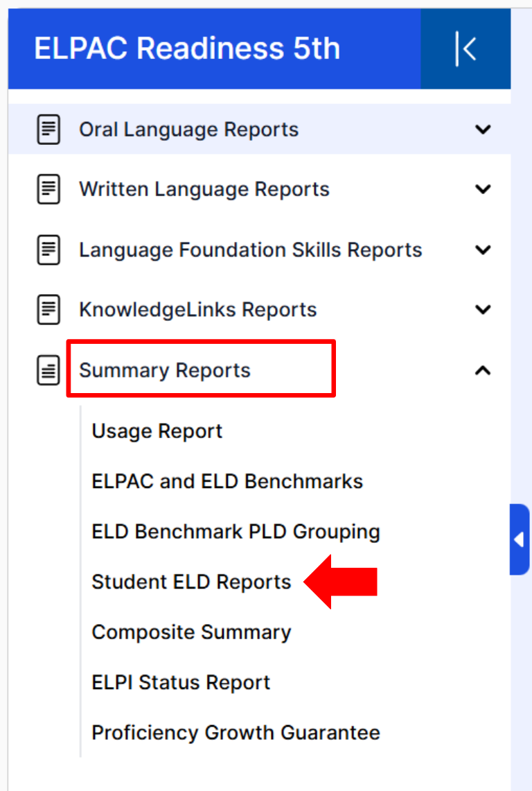Screen dimensions: 532x791
Task: Select the ELPI Status Report
Action: (x=181, y=683)
